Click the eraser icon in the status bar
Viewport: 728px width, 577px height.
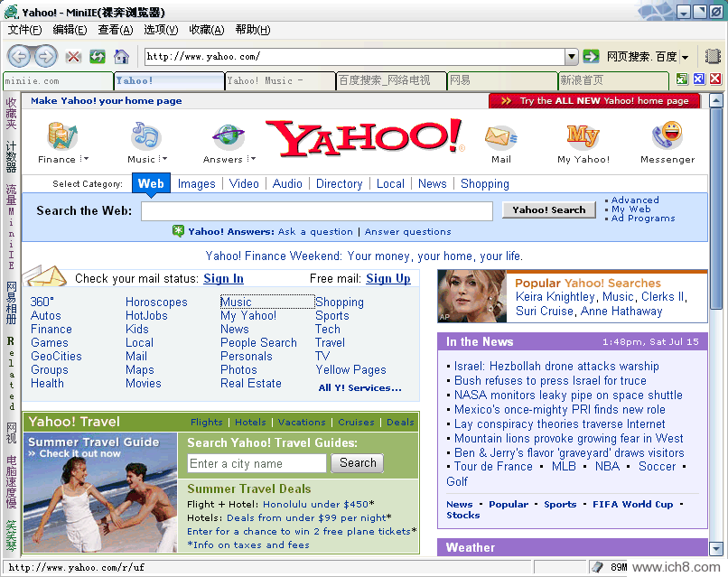pos(598,567)
